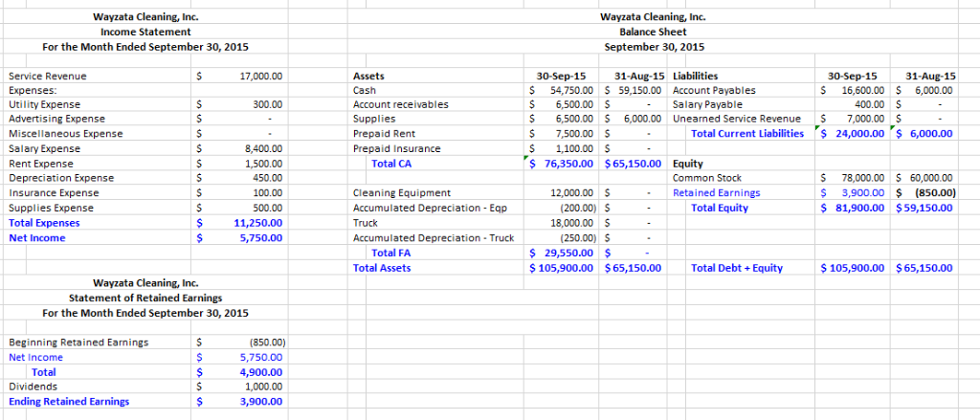Click the Balance Sheet Retained Earnings 3,900.00 value
980x420 pixels.
[864, 193]
